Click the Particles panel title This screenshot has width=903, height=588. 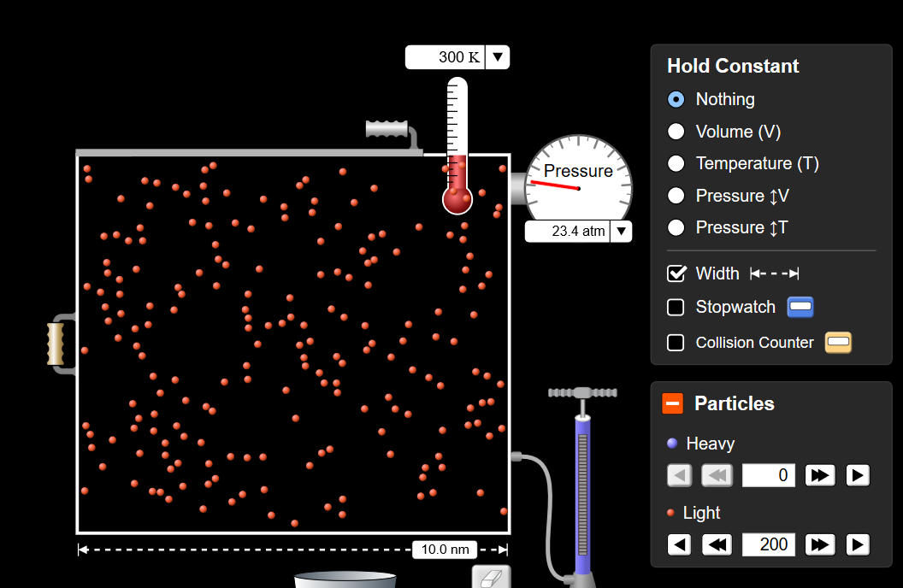[735, 403]
